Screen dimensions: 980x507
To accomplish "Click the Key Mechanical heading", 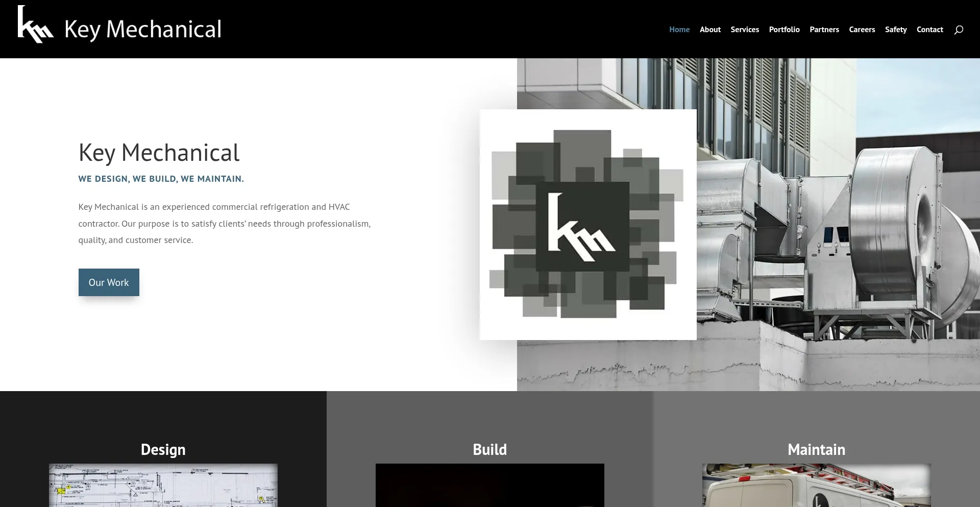I will point(158,152).
